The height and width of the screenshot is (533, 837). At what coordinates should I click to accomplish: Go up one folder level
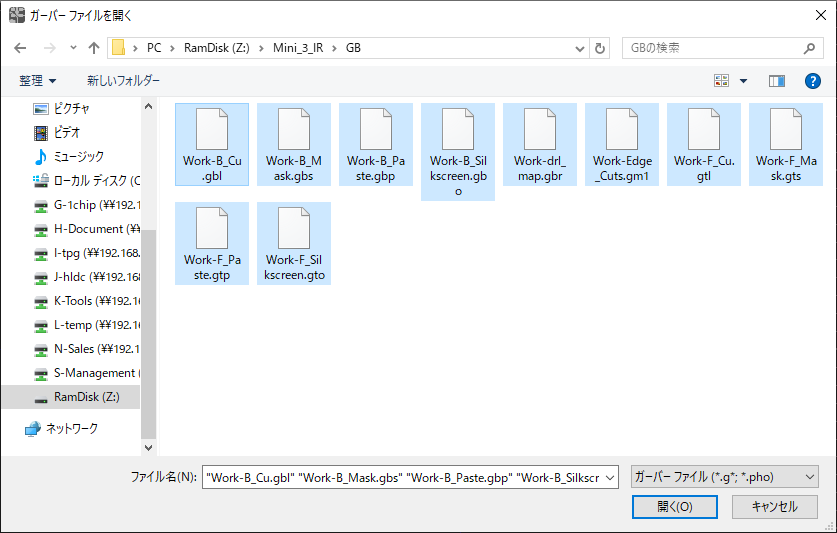pyautogui.click(x=94, y=48)
